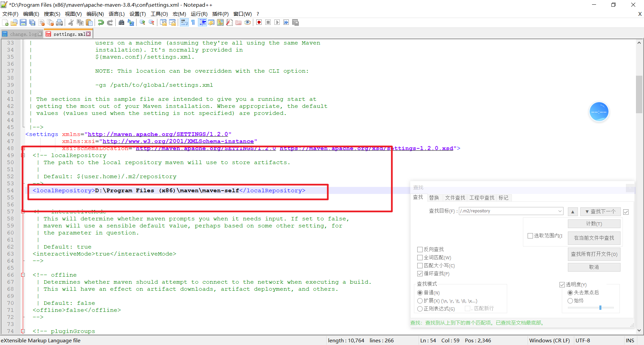Viewport: 644px width, 345px height.
Task: Zoom out using the toolbar magnifier
Action: coord(152,22)
